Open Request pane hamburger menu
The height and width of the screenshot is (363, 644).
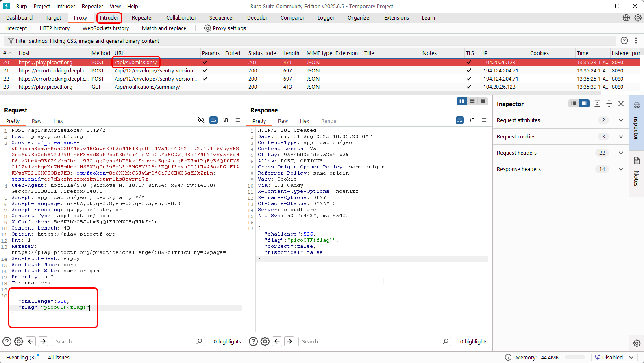(238, 120)
